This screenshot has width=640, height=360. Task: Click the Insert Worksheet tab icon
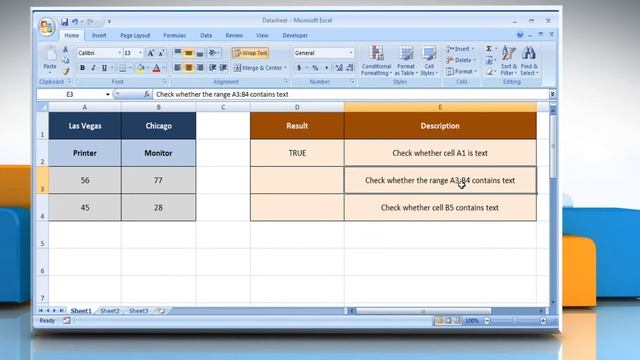[161, 311]
